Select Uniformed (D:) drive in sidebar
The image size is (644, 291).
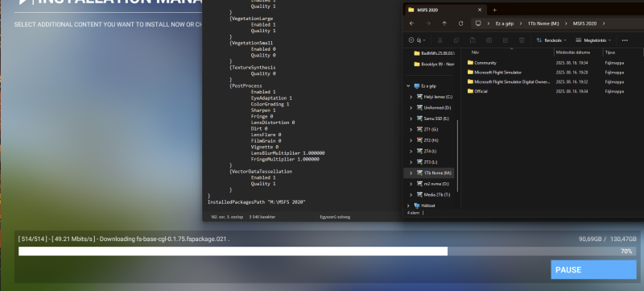click(434, 108)
